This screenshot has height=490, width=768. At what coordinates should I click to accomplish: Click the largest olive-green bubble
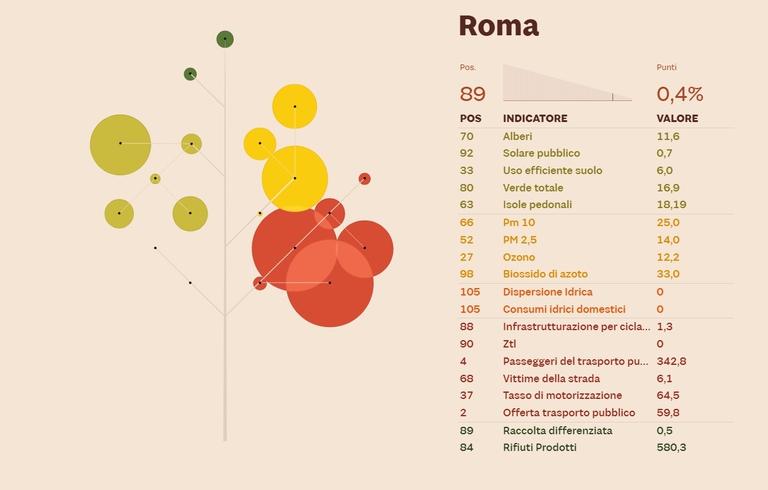point(120,144)
